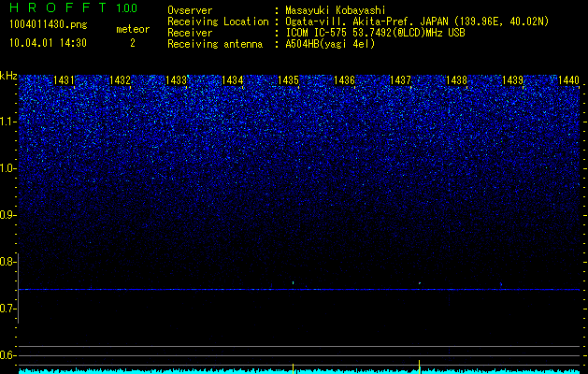The height and width of the screenshot is (374, 588).
Task: Click the 0.6 kHz axis label
Action: (x=7, y=355)
